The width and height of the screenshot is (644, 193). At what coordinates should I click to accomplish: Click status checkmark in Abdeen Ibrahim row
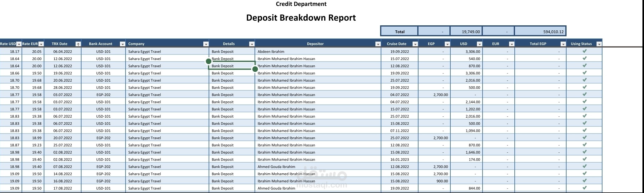pos(584,51)
